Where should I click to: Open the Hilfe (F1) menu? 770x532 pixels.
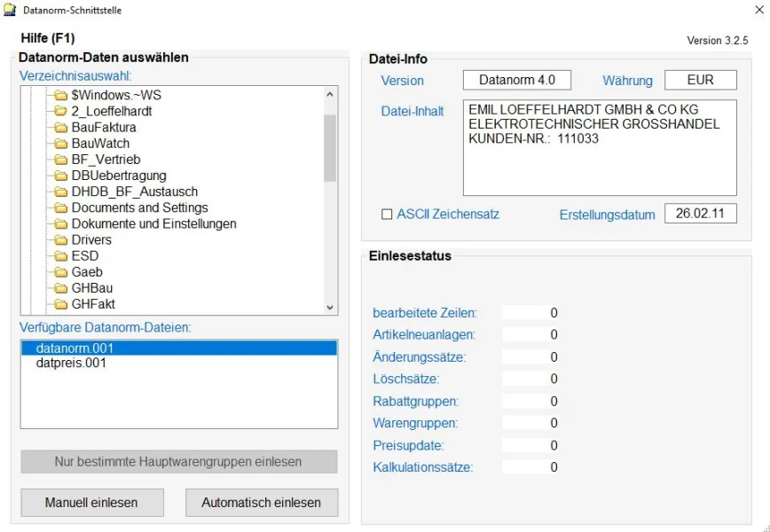pyautogui.click(x=47, y=38)
